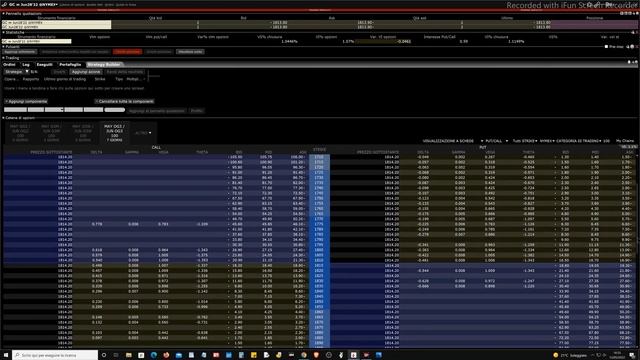The width and height of the screenshot is (640, 360).
Task: Select the GC instrument in Statistiche
Action: coord(36,41)
